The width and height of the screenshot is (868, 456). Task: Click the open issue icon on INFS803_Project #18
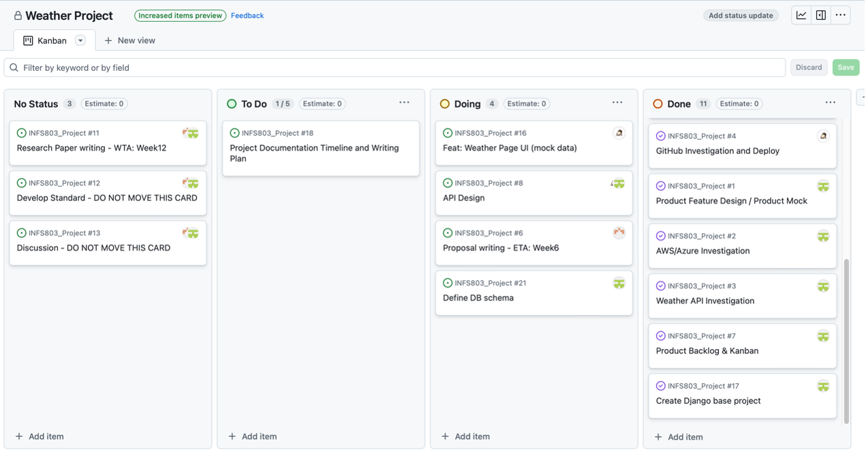(x=234, y=134)
